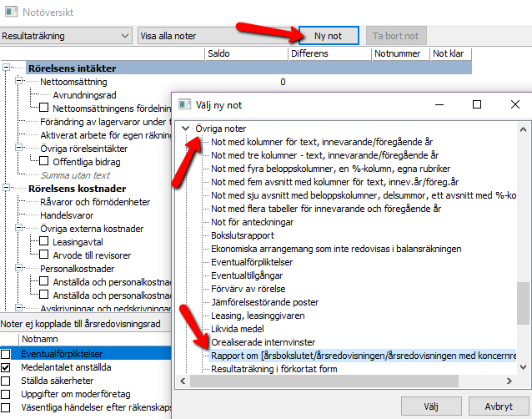The height and width of the screenshot is (419, 532).
Task: Click the horizontal scrollbar's left arrow
Action: tap(183, 381)
